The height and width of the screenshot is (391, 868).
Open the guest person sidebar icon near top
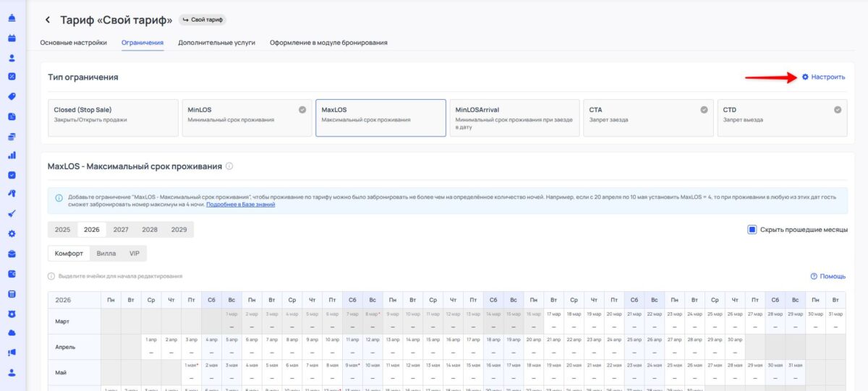(x=12, y=57)
